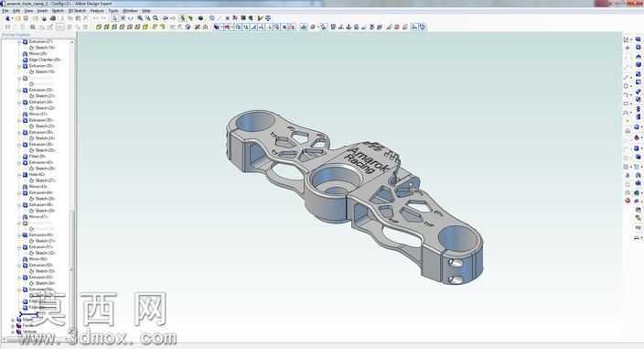Open the 3D Sketch menu
The image size is (644, 349).
(77, 11)
